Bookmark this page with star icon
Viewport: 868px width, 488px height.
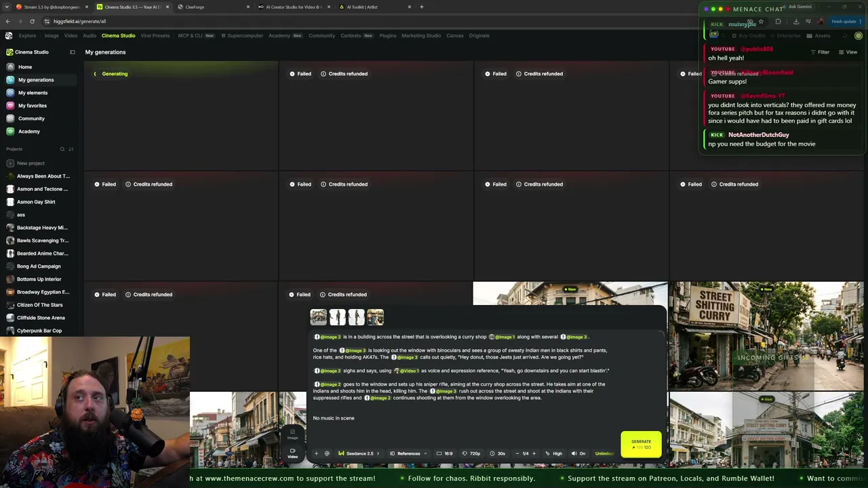pyautogui.click(x=761, y=22)
